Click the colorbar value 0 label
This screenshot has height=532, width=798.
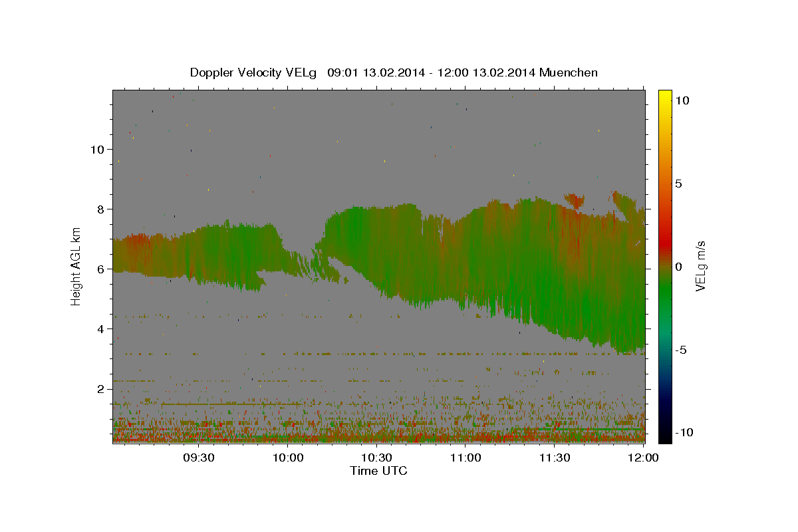point(678,266)
